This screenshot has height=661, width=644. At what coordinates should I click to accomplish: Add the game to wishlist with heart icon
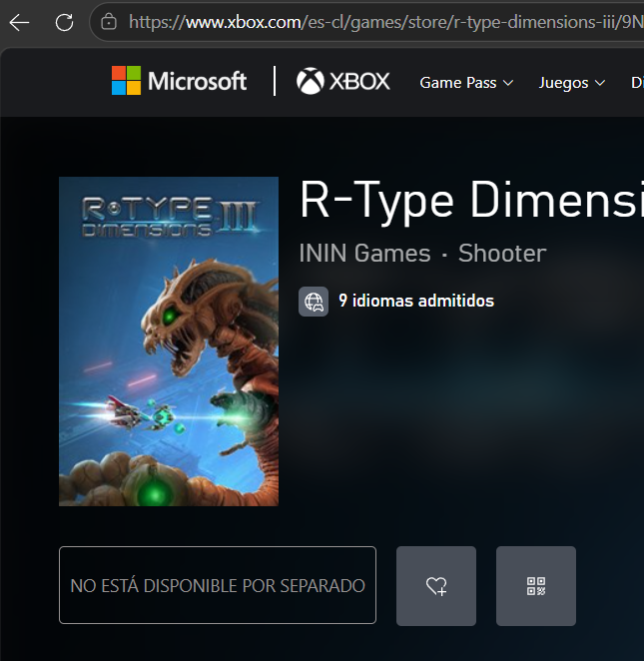tap(436, 586)
